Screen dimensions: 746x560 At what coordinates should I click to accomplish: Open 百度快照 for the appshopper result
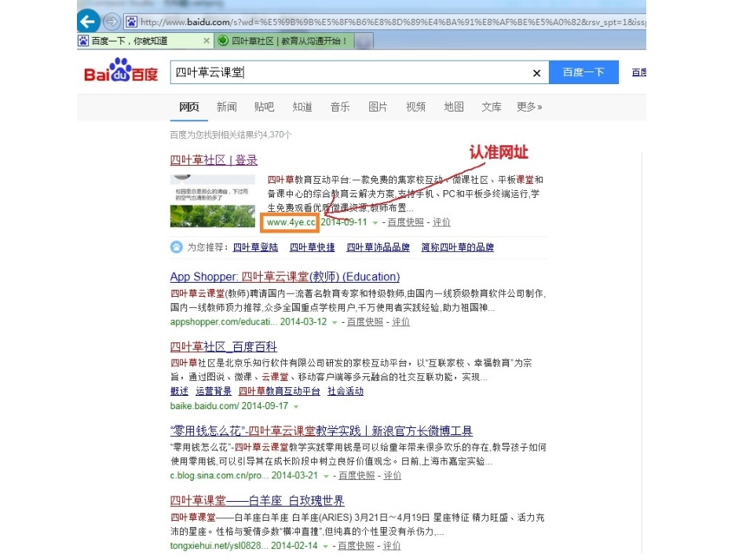365,322
